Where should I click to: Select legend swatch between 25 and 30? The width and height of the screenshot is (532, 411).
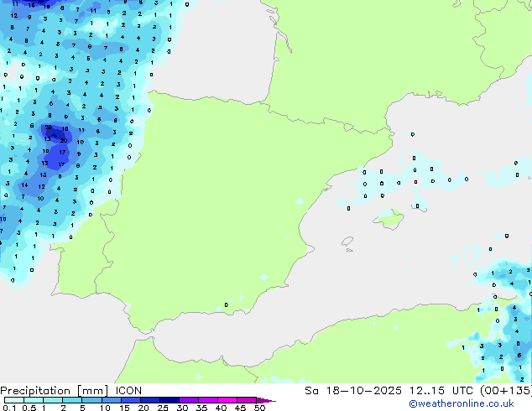click(169, 400)
